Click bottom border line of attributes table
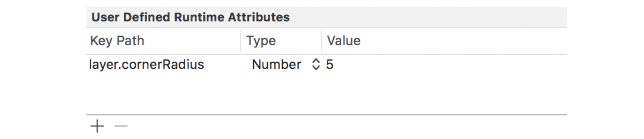 [327, 115]
